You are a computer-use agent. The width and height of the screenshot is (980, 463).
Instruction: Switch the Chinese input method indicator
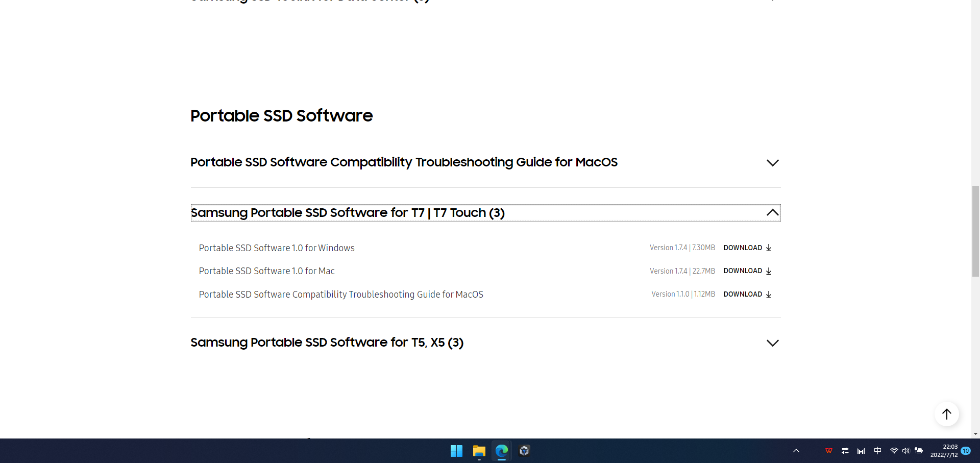[878, 451]
